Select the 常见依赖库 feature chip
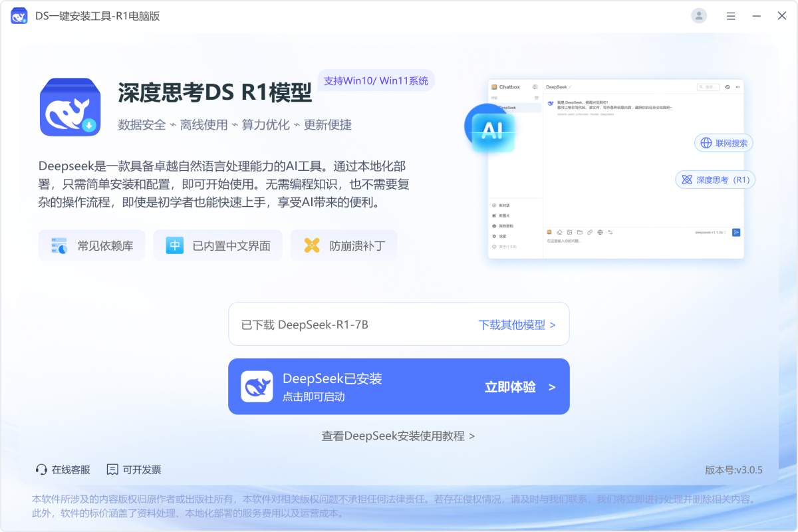 [x=92, y=245]
